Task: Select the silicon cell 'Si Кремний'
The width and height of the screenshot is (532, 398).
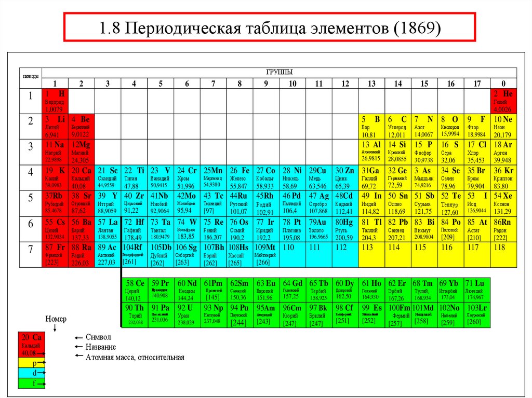Action: pos(398,152)
